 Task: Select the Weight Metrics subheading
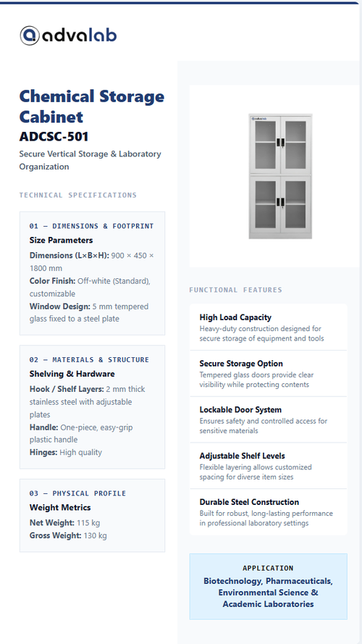pyautogui.click(x=60, y=508)
